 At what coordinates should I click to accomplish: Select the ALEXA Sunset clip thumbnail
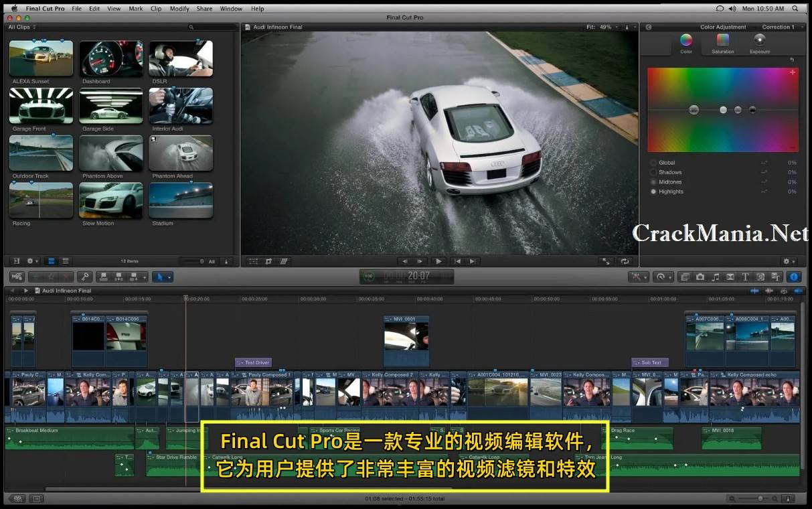coord(41,58)
